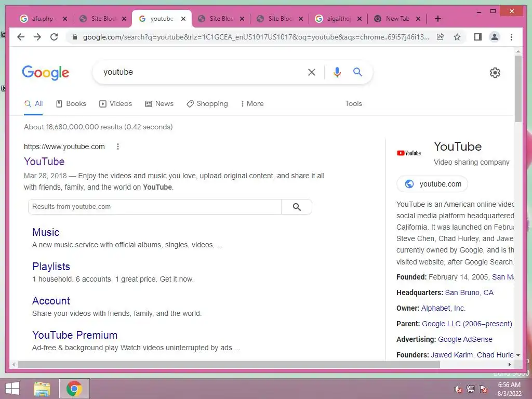
Task: Reload the current page
Action: click(x=54, y=37)
